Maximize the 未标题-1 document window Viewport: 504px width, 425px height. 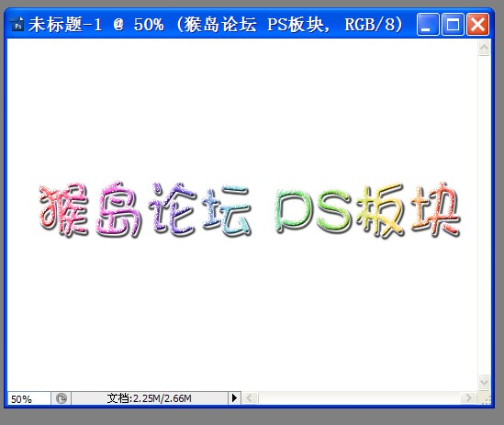point(453,25)
